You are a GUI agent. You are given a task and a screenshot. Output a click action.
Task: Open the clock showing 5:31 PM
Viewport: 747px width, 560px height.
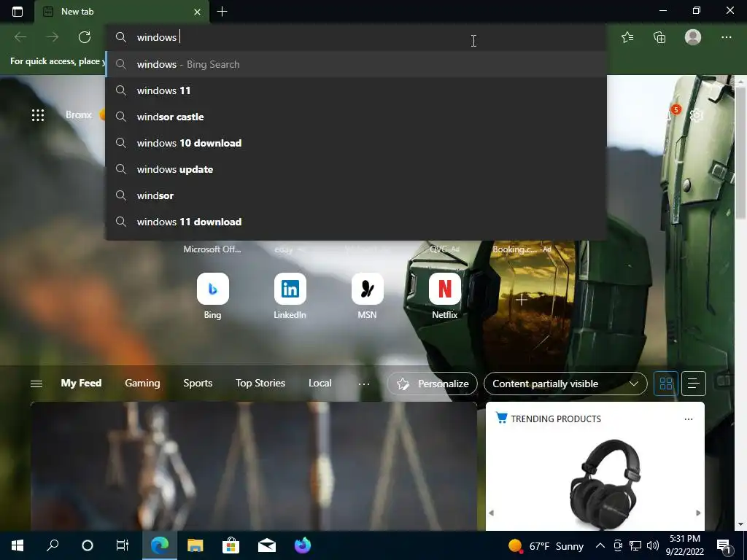(684, 545)
